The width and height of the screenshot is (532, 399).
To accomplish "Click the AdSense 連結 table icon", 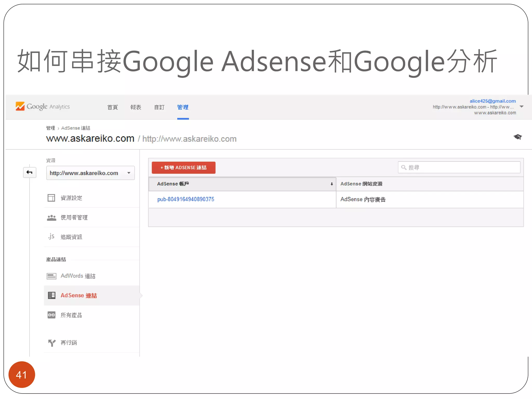I will pos(52,295).
